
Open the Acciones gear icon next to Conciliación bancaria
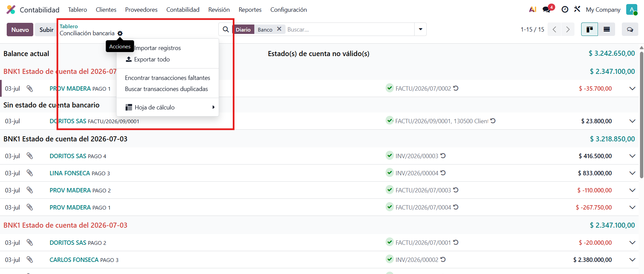[120, 33]
